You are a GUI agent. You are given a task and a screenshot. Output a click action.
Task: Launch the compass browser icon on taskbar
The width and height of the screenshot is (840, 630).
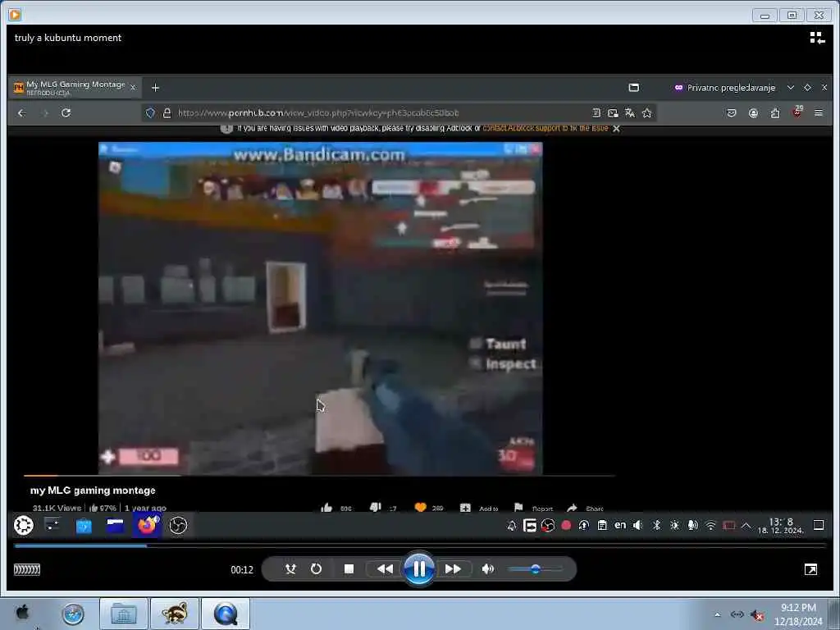(x=73, y=614)
